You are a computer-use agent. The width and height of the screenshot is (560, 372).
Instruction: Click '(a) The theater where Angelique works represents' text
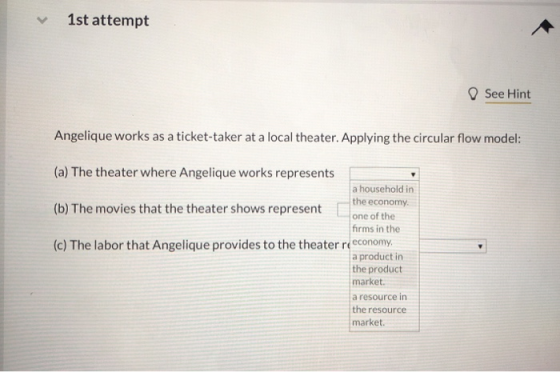pyautogui.click(x=194, y=172)
